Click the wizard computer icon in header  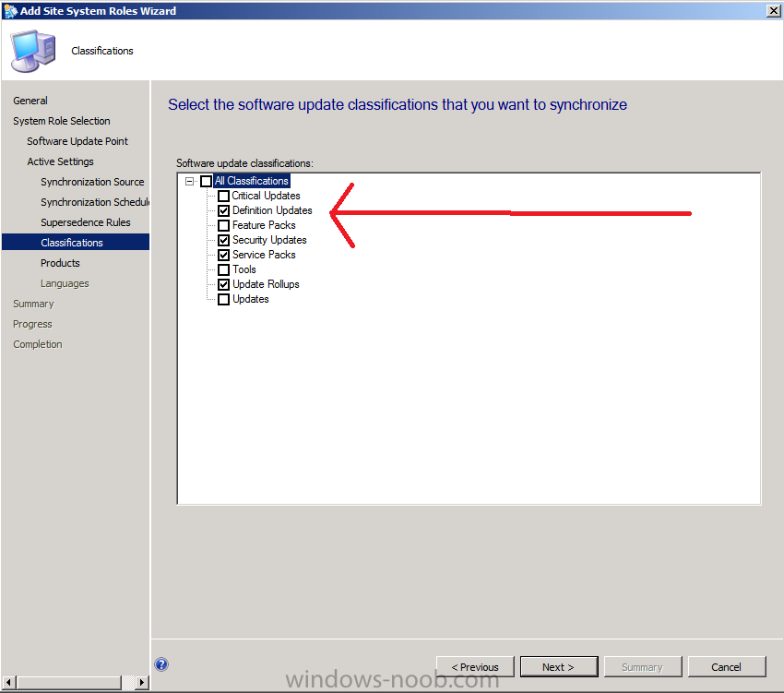coord(33,51)
